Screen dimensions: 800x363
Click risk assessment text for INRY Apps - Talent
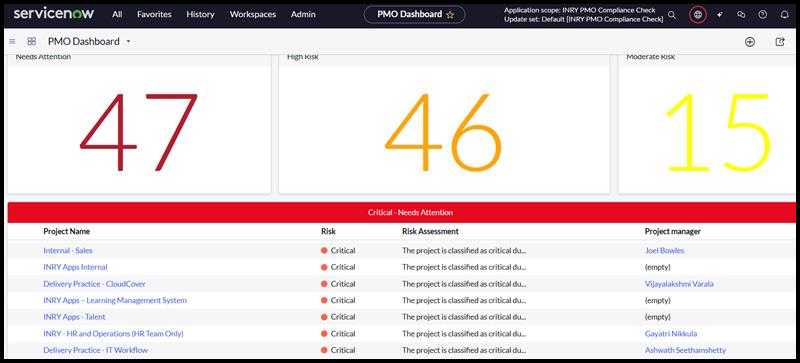(464, 317)
